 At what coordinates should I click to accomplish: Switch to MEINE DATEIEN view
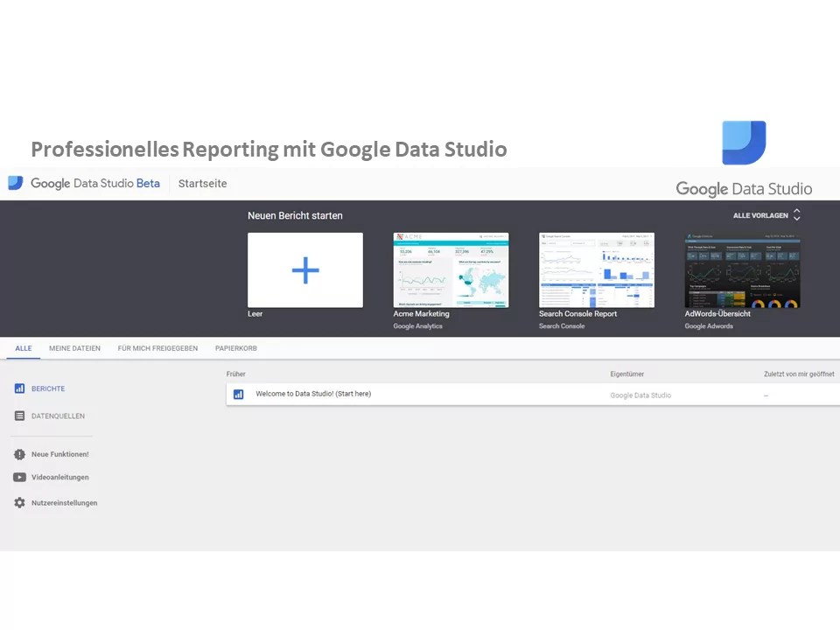click(x=74, y=348)
